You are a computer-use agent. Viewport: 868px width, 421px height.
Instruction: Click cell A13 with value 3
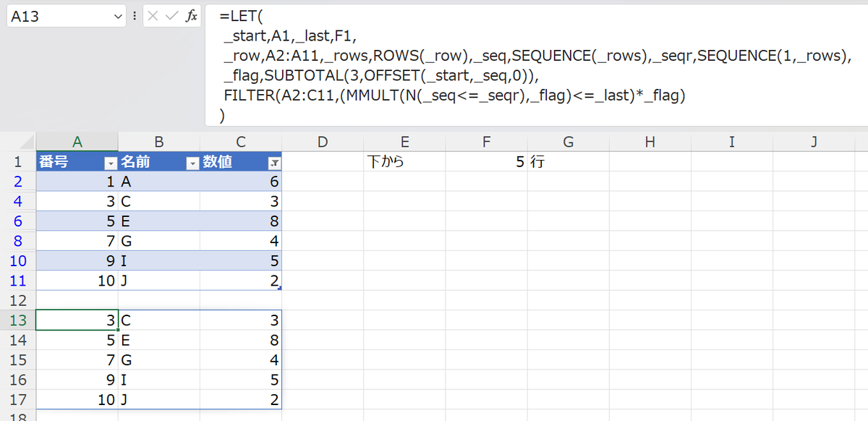(x=77, y=320)
